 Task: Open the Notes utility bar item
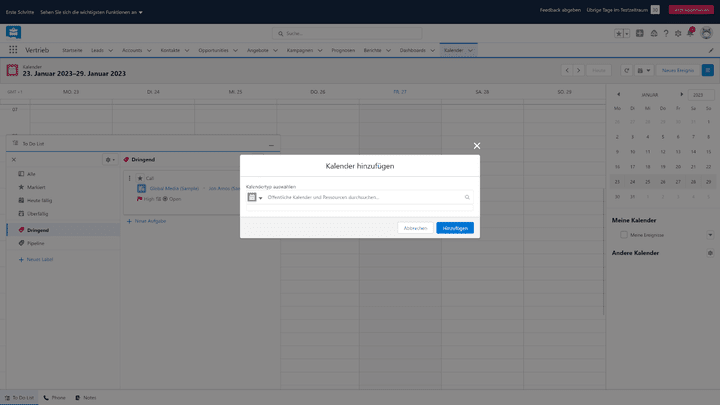85,398
